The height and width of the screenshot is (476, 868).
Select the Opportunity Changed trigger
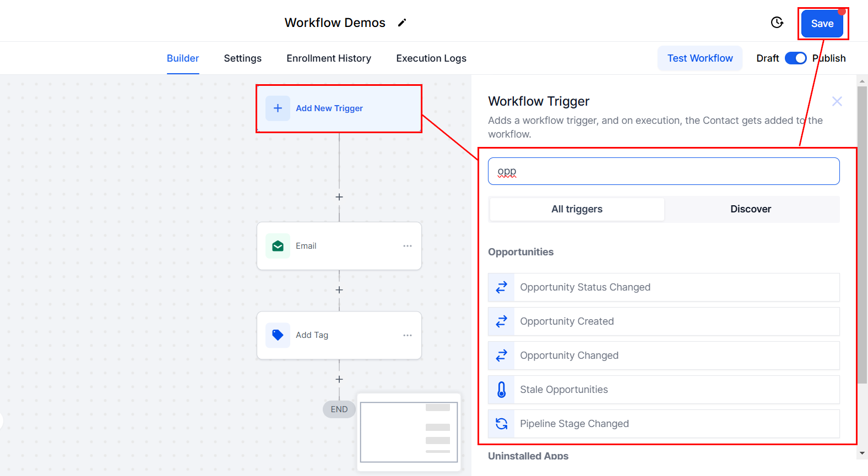point(664,355)
